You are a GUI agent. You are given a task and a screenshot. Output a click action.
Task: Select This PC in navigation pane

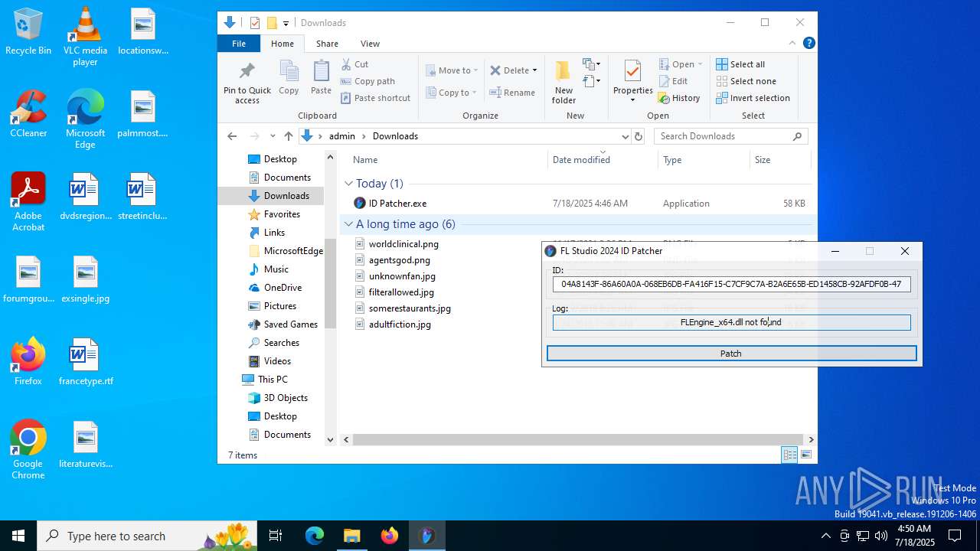pyautogui.click(x=265, y=380)
